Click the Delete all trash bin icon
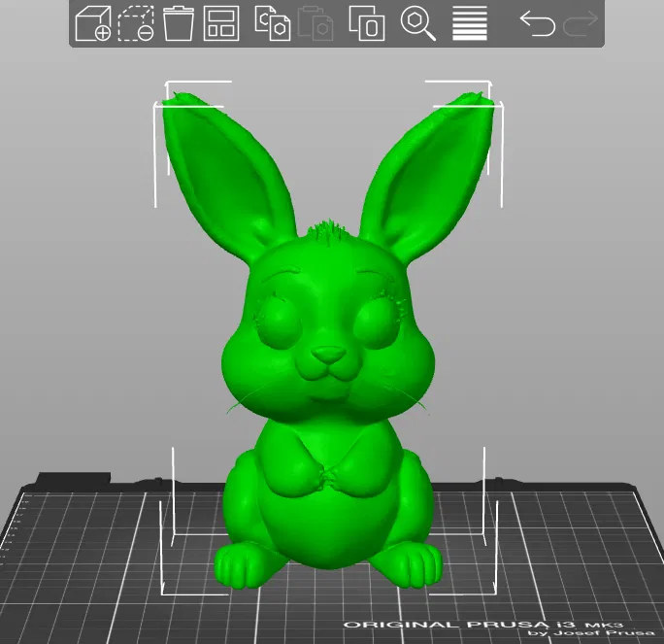Screen dimensions: 664x644 tap(179, 23)
